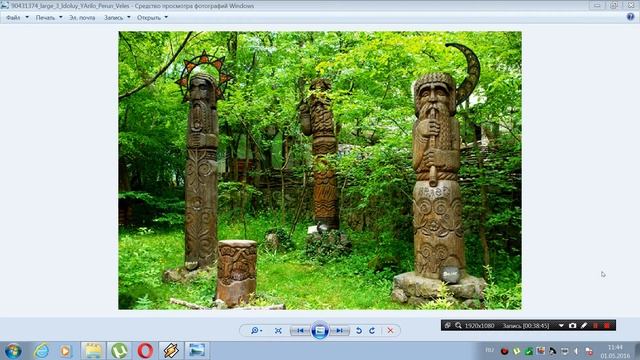Go to the next photo
The width and height of the screenshot is (640, 360).
click(339, 330)
